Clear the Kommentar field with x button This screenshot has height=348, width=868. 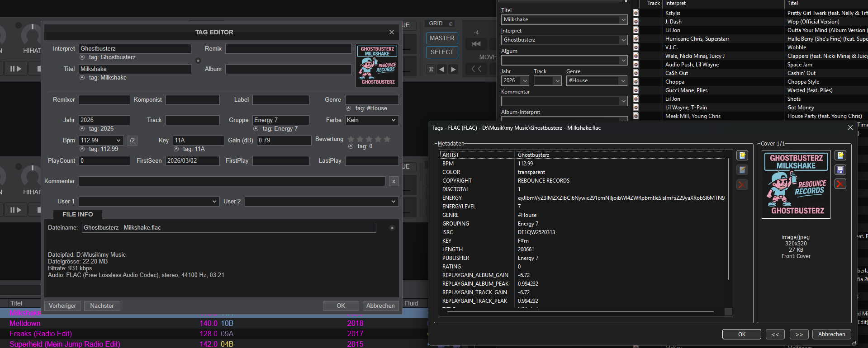coord(394,181)
